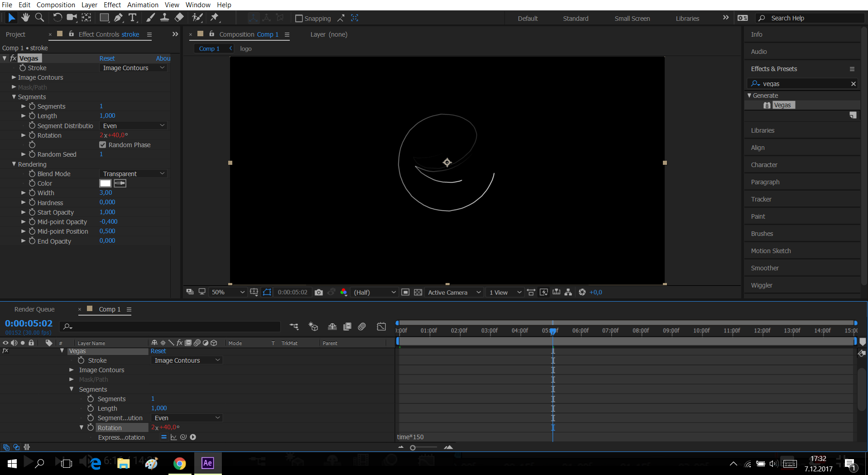Open the white Color swatch
This screenshot has width=868, height=475.
106,183
